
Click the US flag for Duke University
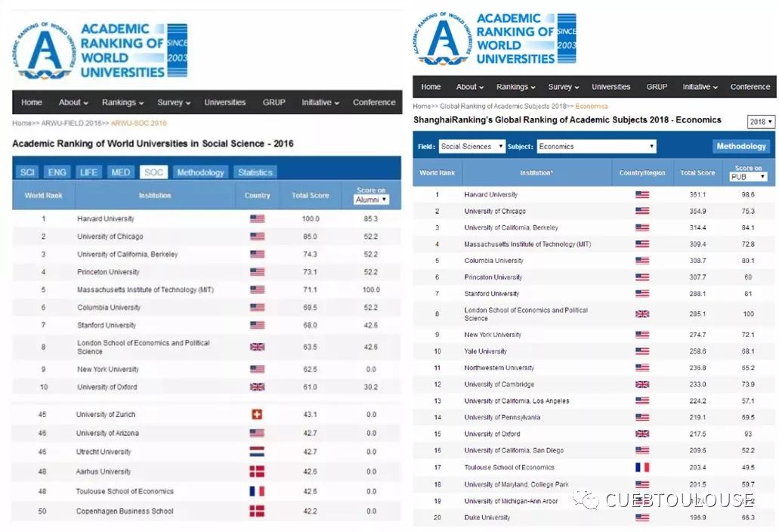pyautogui.click(x=642, y=518)
